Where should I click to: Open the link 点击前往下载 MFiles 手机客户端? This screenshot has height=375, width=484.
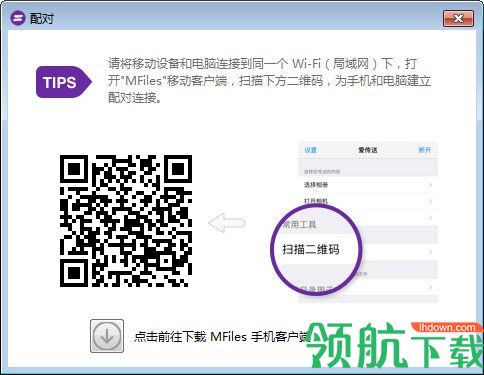(222, 337)
